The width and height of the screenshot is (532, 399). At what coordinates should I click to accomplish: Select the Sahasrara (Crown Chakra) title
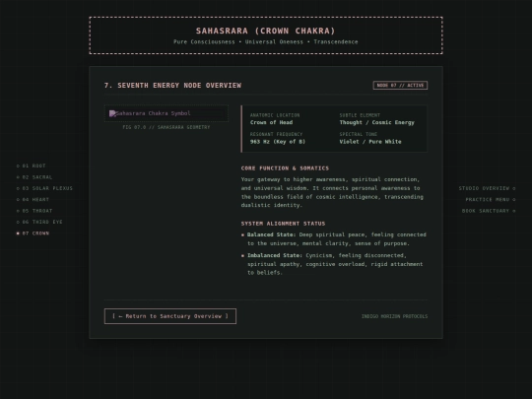click(266, 31)
